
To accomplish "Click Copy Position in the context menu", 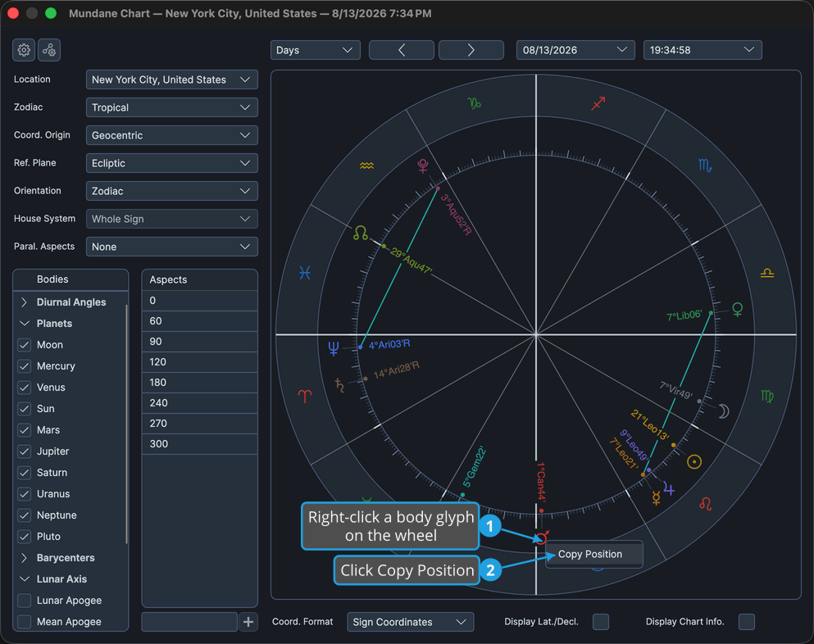I will [x=593, y=554].
